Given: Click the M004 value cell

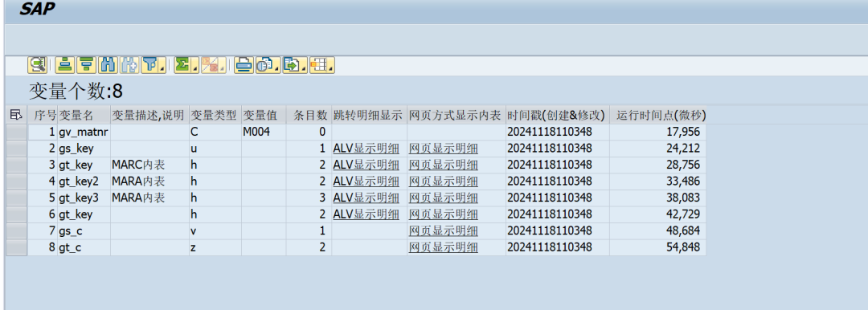Looking at the screenshot, I should pyautogui.click(x=264, y=132).
